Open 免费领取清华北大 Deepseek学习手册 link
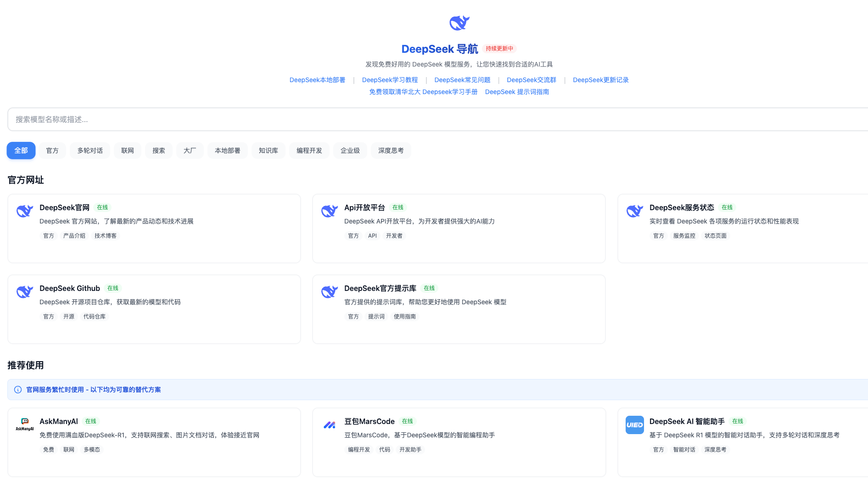 [423, 92]
